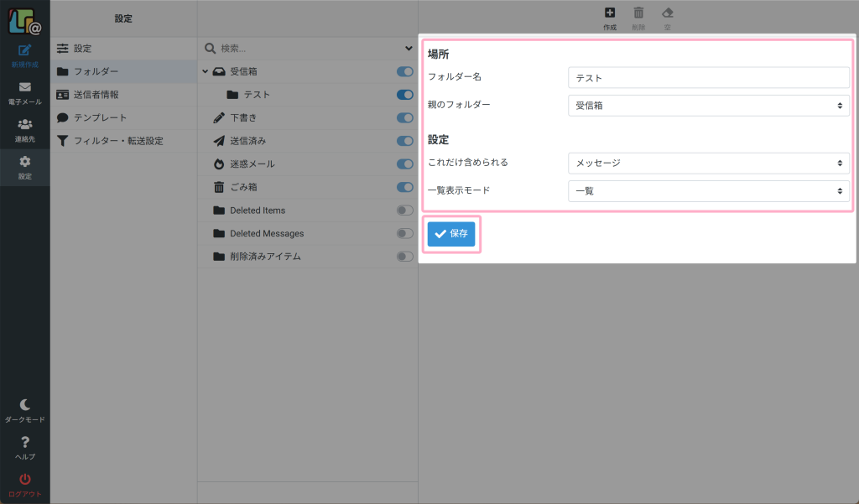Image resolution: width=859 pixels, height=504 pixels.
Task: Click the テスト folder icon
Action: coord(232,95)
